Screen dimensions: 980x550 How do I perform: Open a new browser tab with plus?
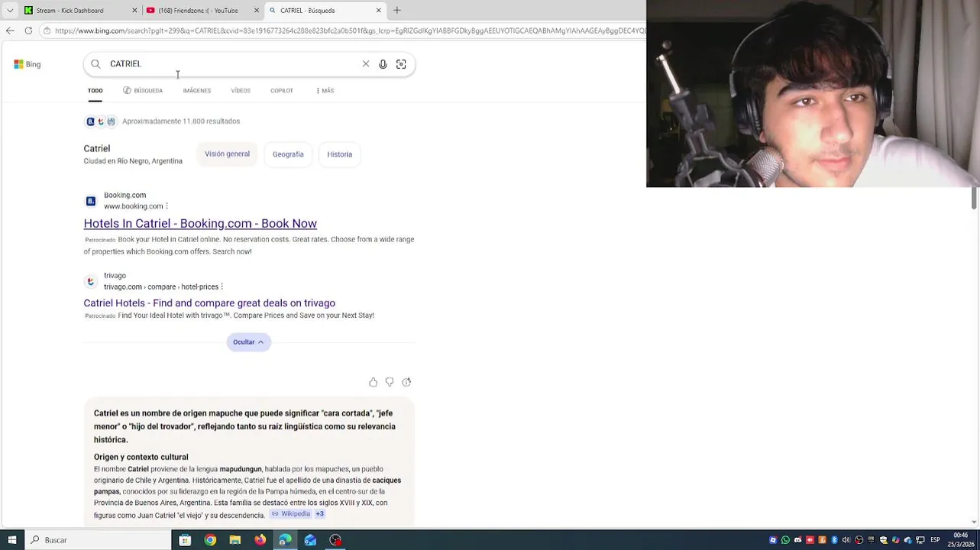click(397, 10)
